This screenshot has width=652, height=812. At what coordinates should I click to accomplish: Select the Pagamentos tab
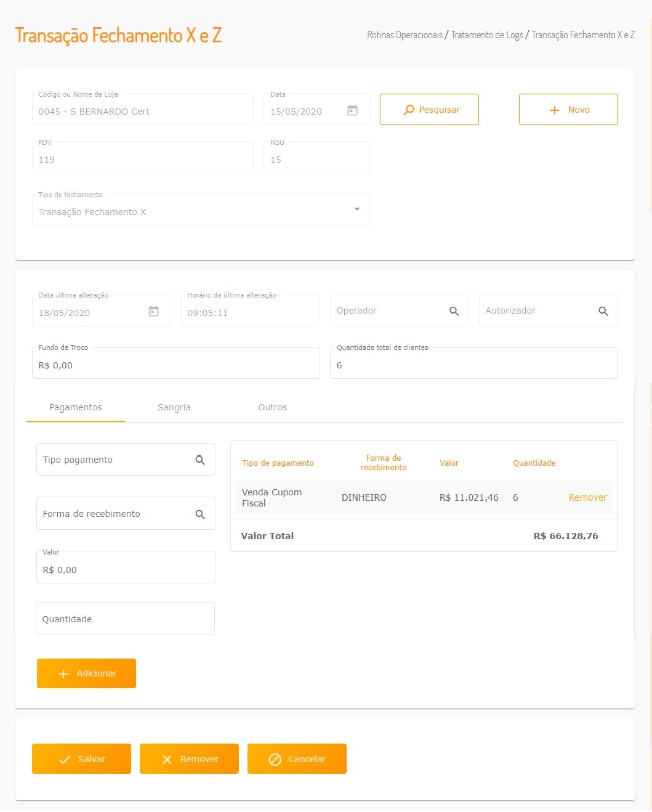[76, 407]
